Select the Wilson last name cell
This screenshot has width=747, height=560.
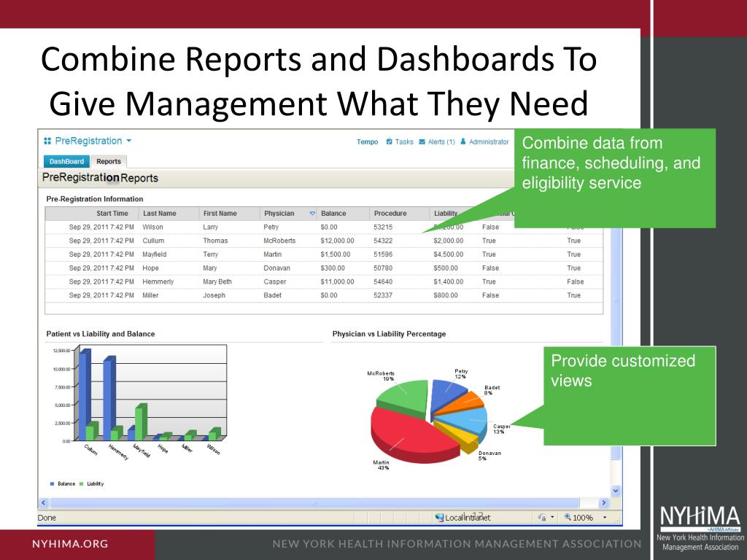(152, 227)
